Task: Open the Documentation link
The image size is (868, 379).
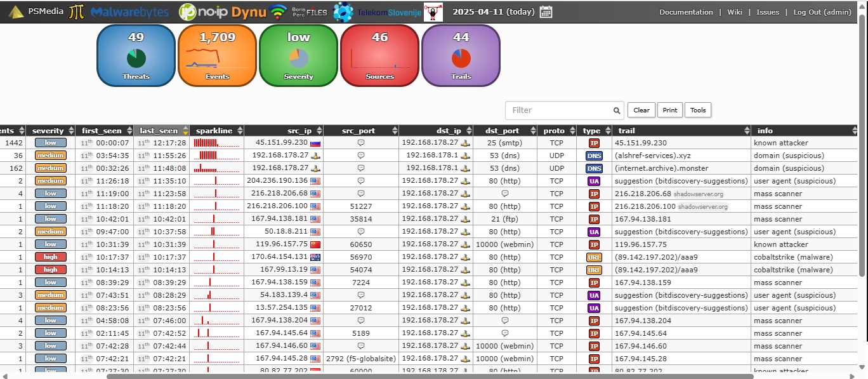Action: coord(686,12)
